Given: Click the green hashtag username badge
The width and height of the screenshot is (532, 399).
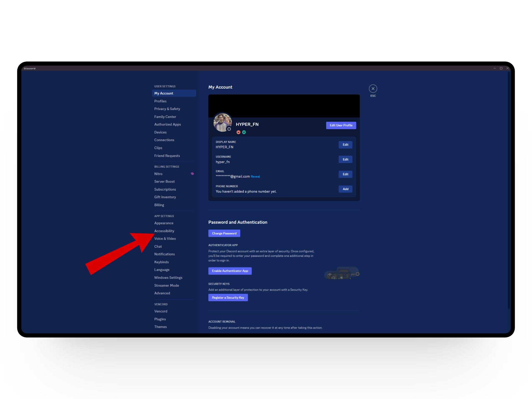Looking at the screenshot, I should click(x=244, y=132).
